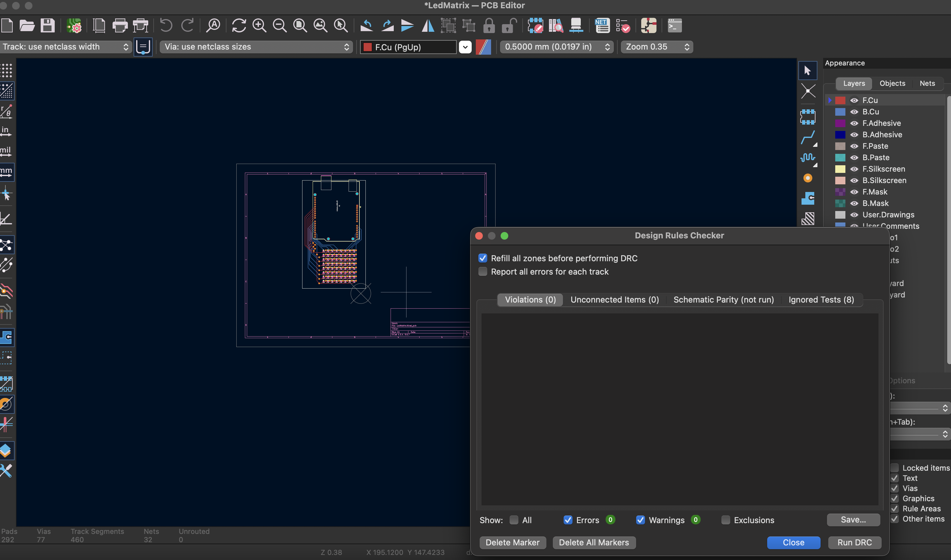Switch to the Nets tab in Appearance
Image resolution: width=951 pixels, height=560 pixels.
click(x=927, y=83)
